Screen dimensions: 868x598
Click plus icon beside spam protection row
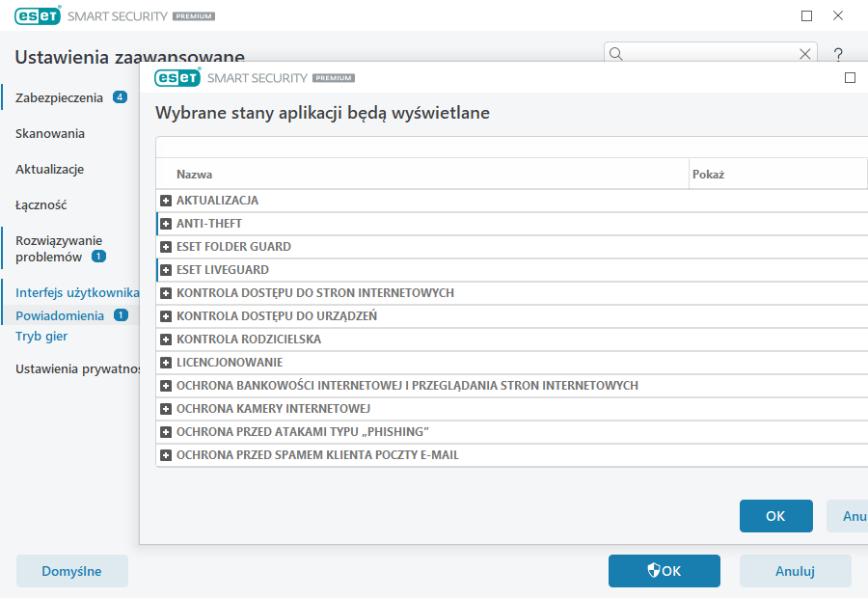coord(166,455)
